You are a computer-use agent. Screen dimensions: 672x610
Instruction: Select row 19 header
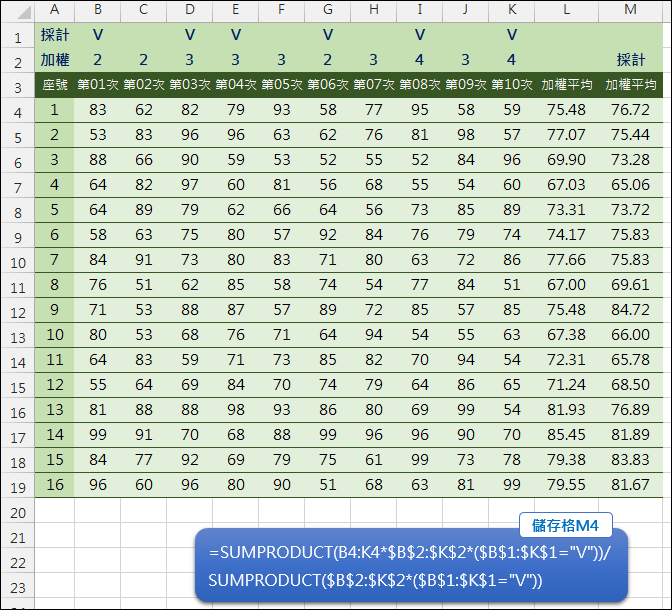click(x=16, y=485)
